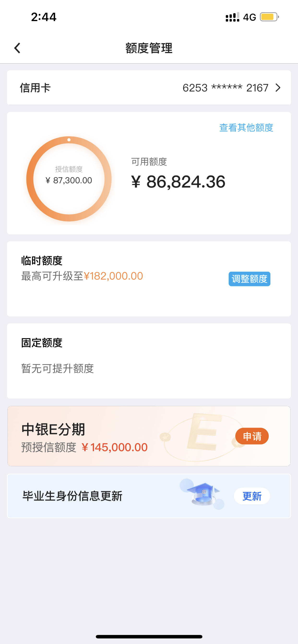Expand card selector chevron next to 2167
Screen dimensions: 298x644
click(278, 88)
